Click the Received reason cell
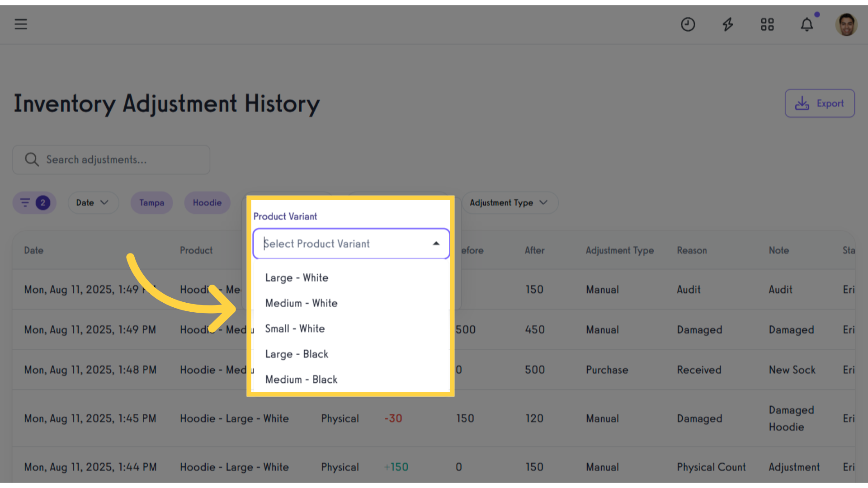The image size is (868, 488). click(699, 370)
